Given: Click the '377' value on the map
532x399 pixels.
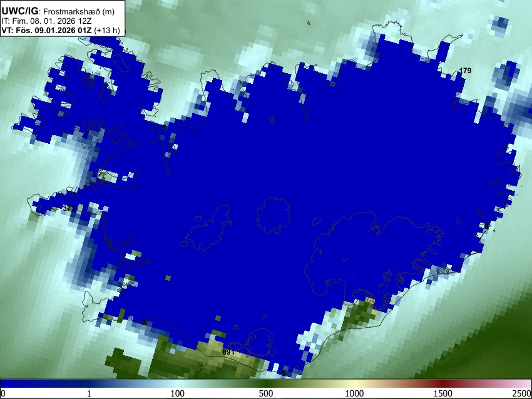Looking at the screenshot, I should [x=68, y=208].
